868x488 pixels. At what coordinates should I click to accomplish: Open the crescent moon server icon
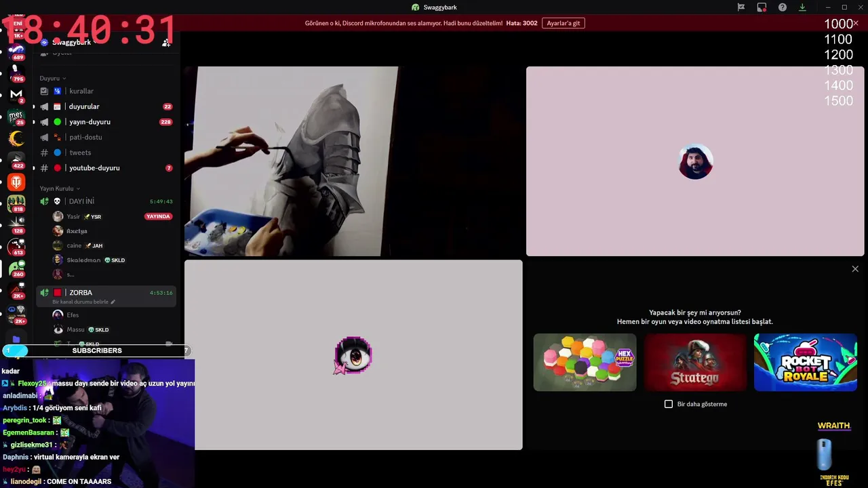(16, 138)
